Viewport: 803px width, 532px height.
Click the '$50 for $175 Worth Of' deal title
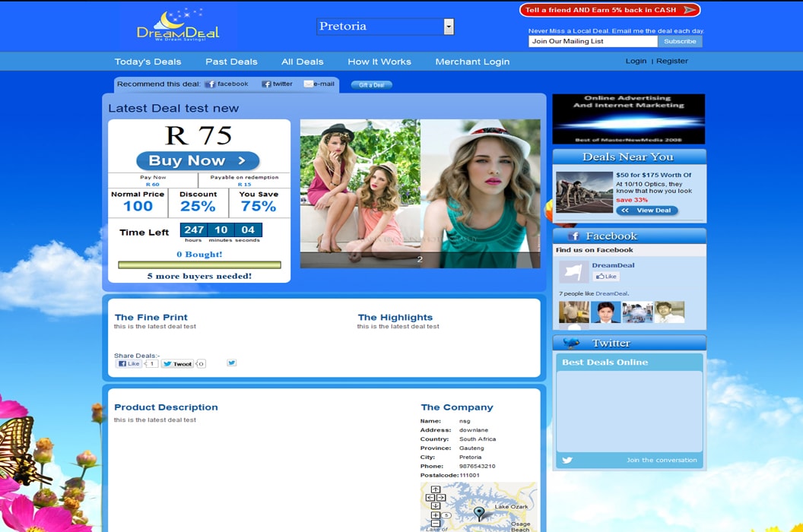653,175
